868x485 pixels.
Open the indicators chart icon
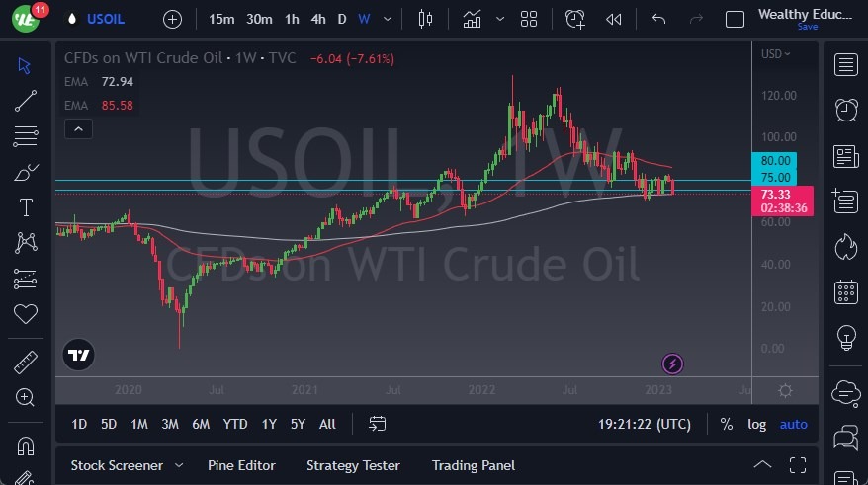tap(473, 19)
